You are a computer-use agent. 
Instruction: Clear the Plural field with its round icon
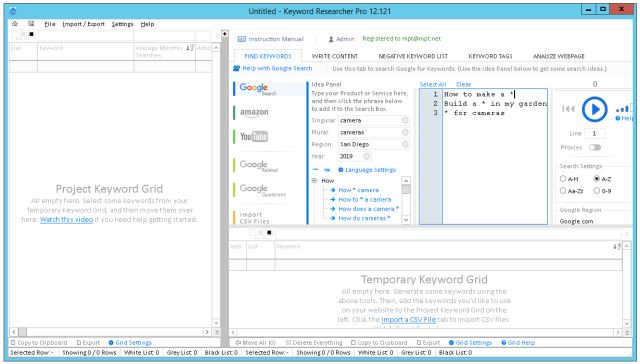click(x=405, y=132)
